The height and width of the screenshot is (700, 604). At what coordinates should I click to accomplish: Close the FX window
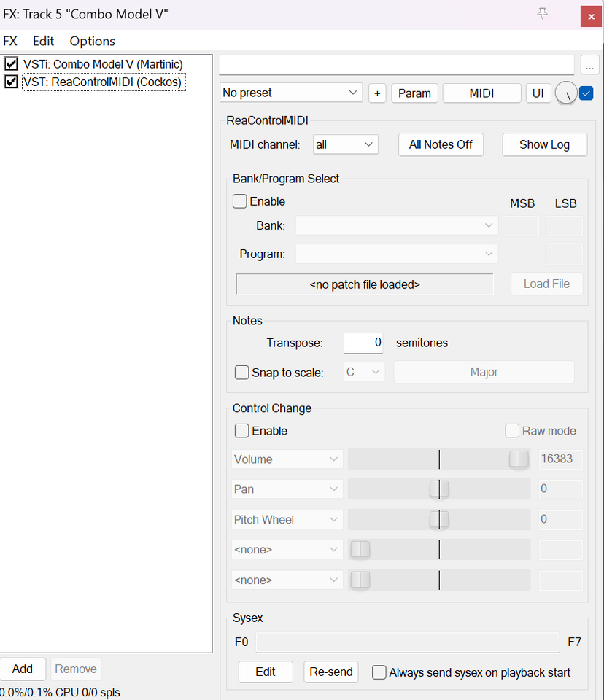[x=591, y=17]
